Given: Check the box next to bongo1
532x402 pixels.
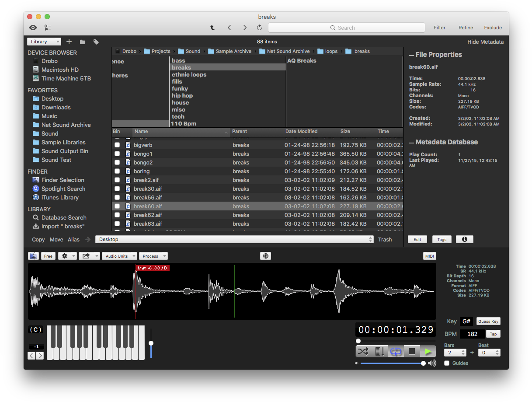Looking at the screenshot, I should (117, 154).
